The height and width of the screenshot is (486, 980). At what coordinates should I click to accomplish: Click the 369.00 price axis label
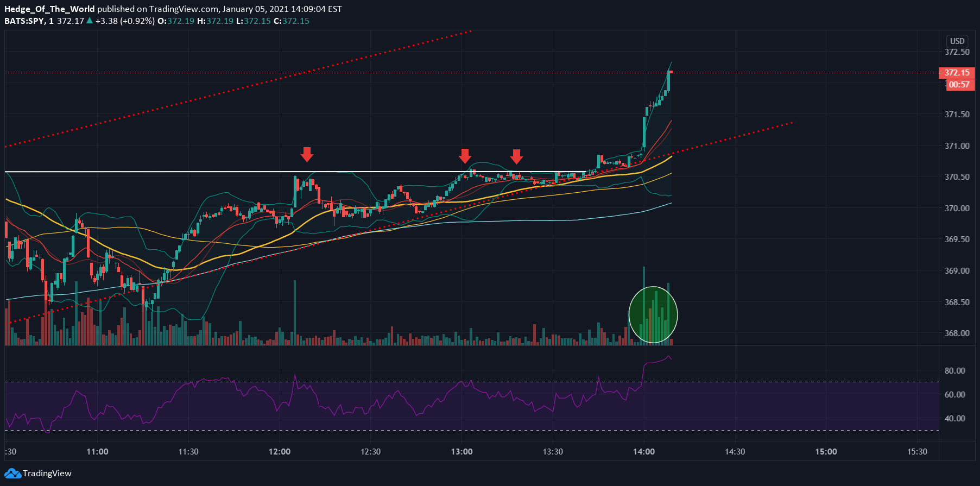pos(957,270)
